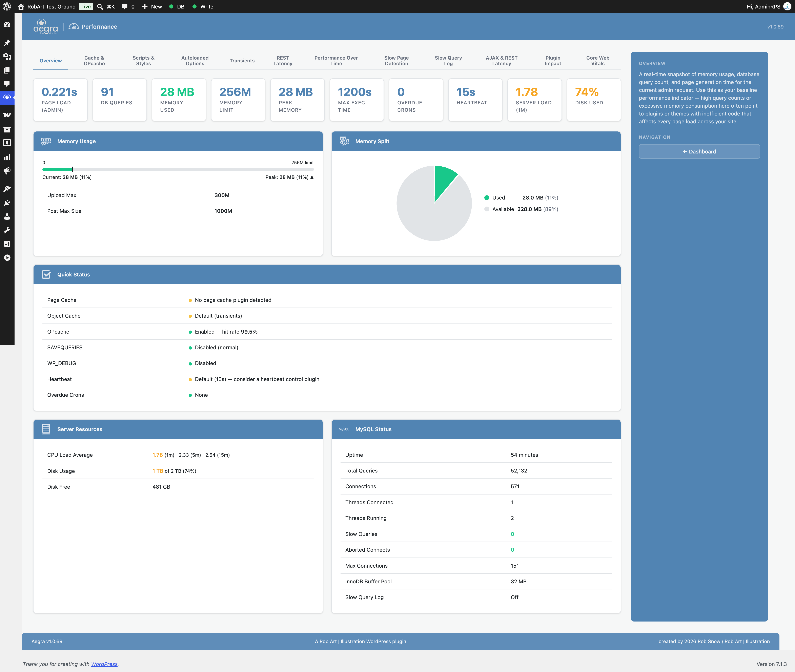Click the 74% Disk Used card
795x672 pixels.
[x=593, y=100]
